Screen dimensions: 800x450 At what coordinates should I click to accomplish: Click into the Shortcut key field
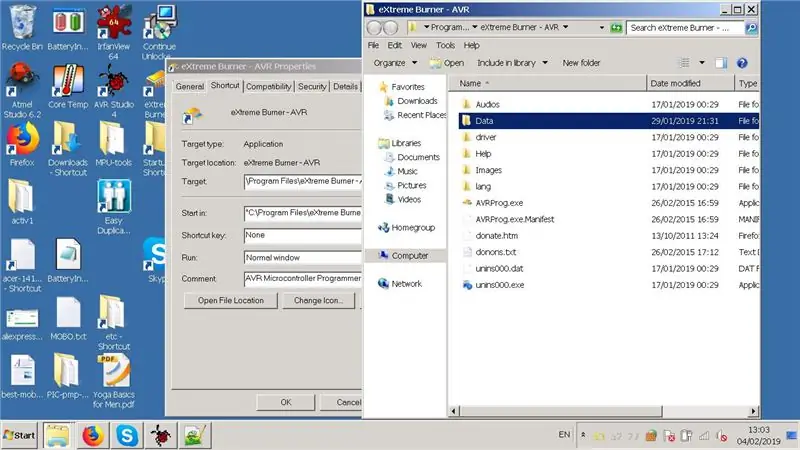pyautogui.click(x=303, y=235)
